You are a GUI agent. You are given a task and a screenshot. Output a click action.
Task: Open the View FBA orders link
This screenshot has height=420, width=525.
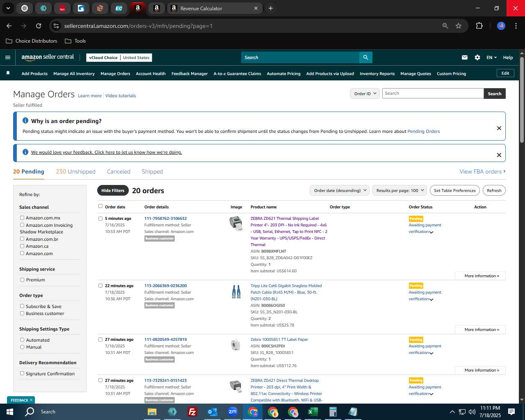(x=482, y=171)
